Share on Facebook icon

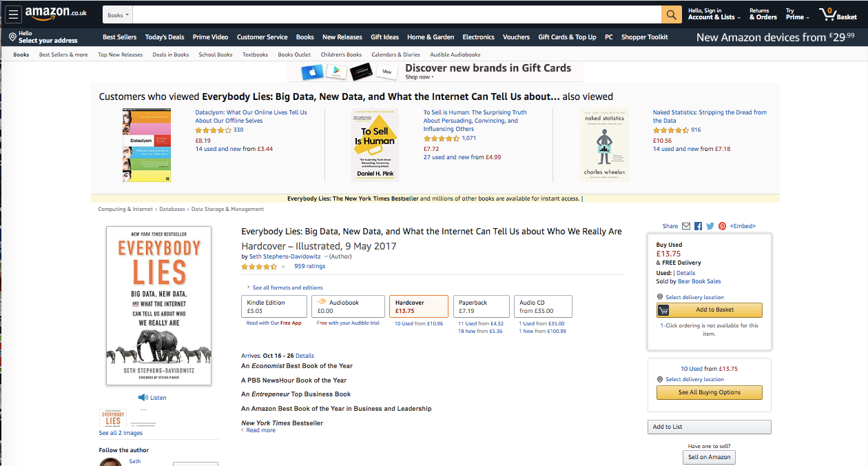698,226
